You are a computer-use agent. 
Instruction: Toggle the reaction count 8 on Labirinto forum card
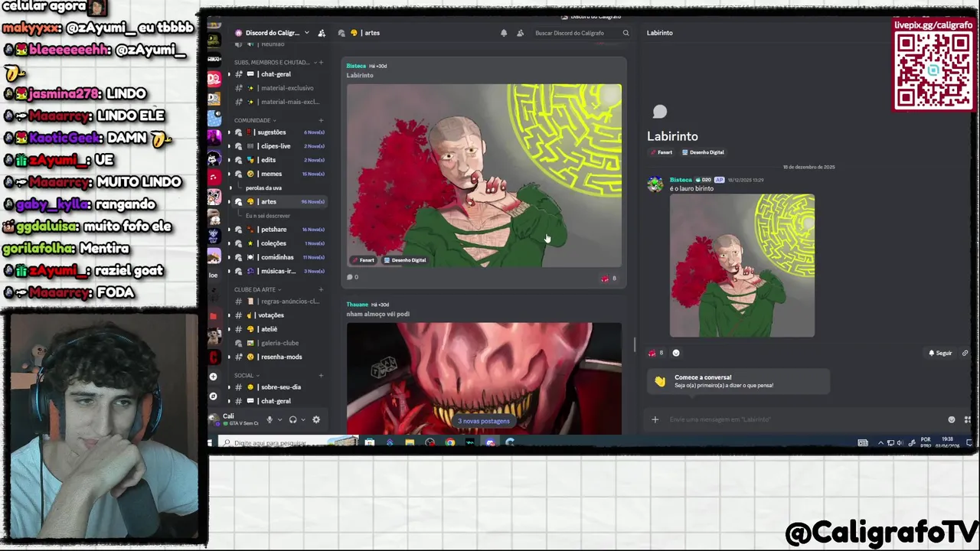coord(609,278)
